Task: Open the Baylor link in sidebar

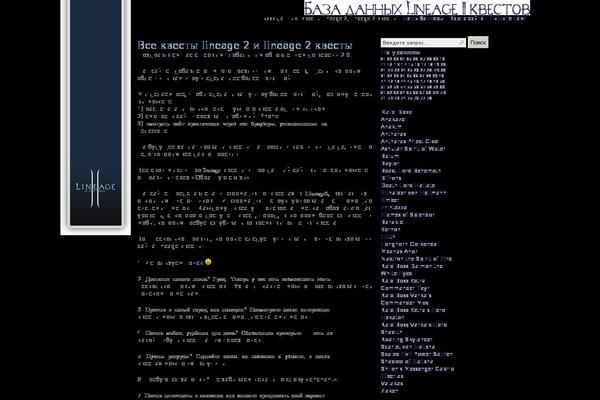Action: pos(390,163)
